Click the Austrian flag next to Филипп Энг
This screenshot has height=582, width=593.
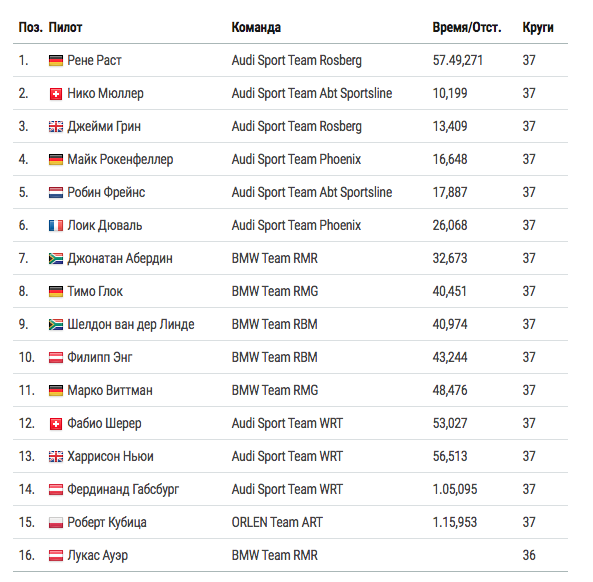point(56,358)
